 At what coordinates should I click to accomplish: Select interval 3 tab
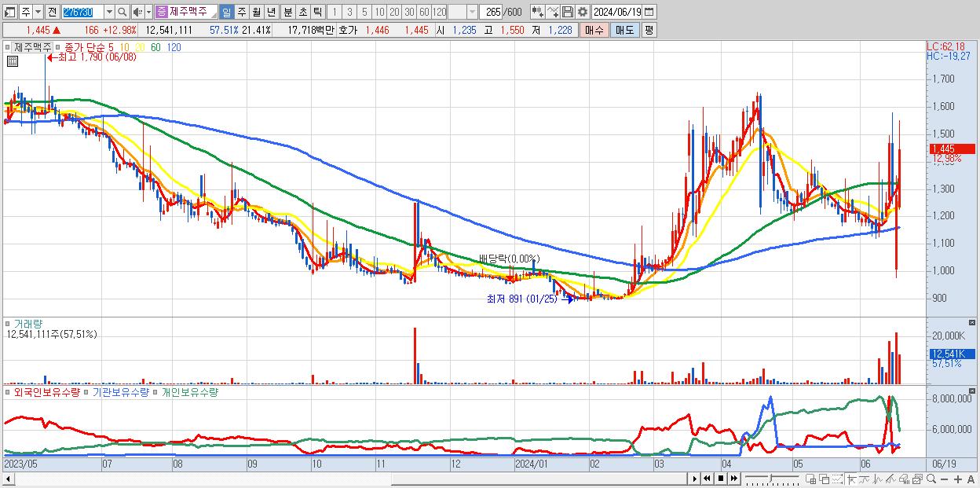click(349, 13)
